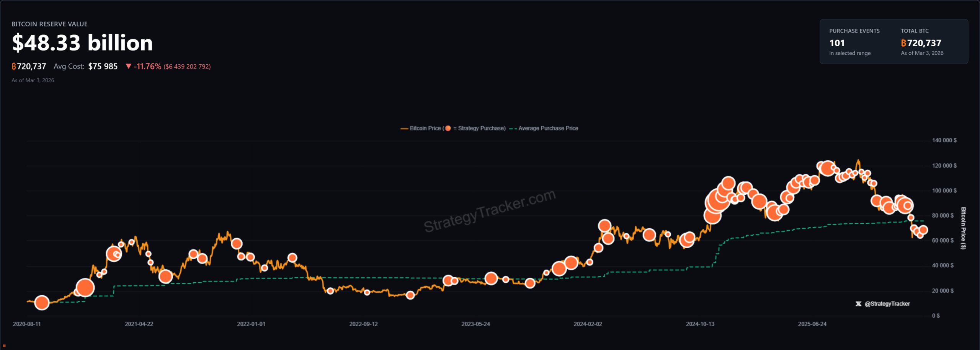Select the 2022-09-12 date label on x-axis
The height and width of the screenshot is (350, 980).
click(363, 324)
